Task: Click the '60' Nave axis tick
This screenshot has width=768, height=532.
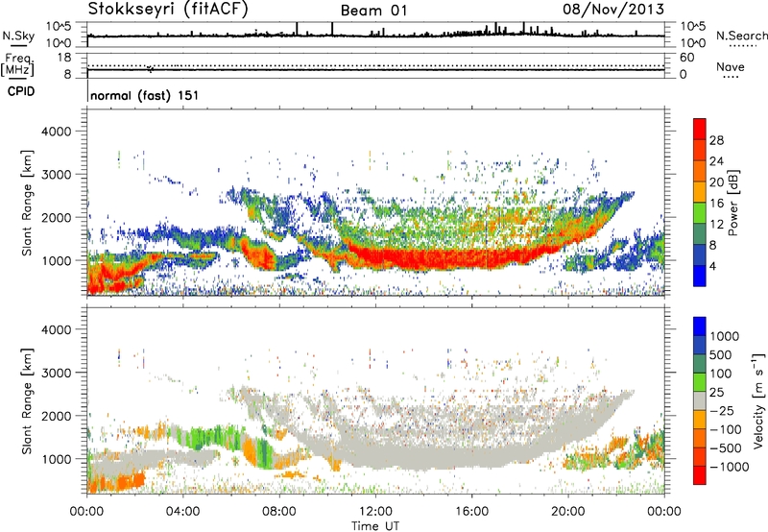Action: click(x=686, y=58)
